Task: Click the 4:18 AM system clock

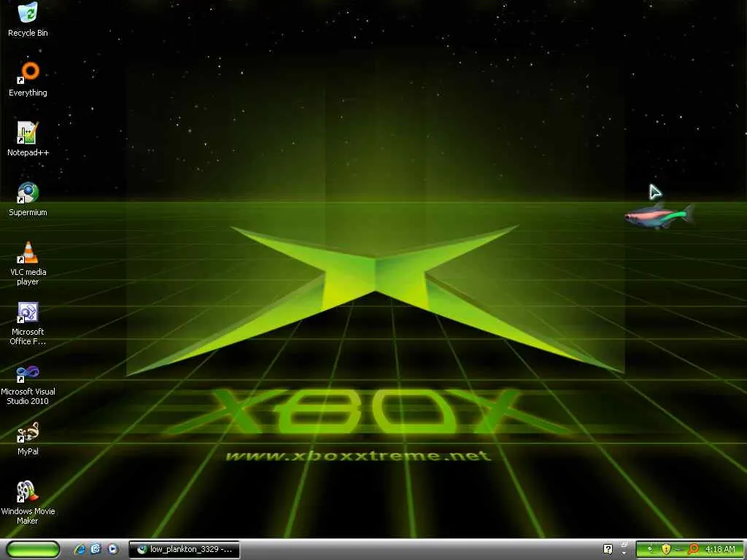Action: [x=720, y=550]
